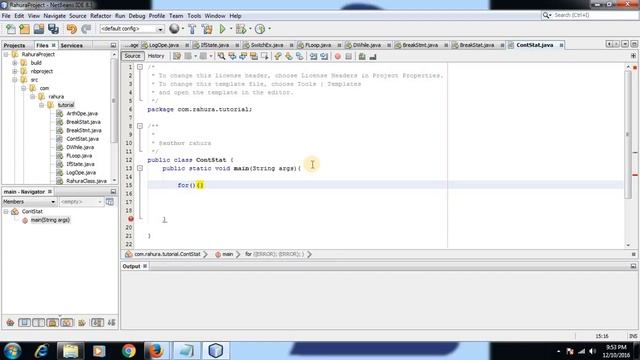This screenshot has height=360, width=640.
Task: Click the Undo arrow icon
Action: pos(72,29)
